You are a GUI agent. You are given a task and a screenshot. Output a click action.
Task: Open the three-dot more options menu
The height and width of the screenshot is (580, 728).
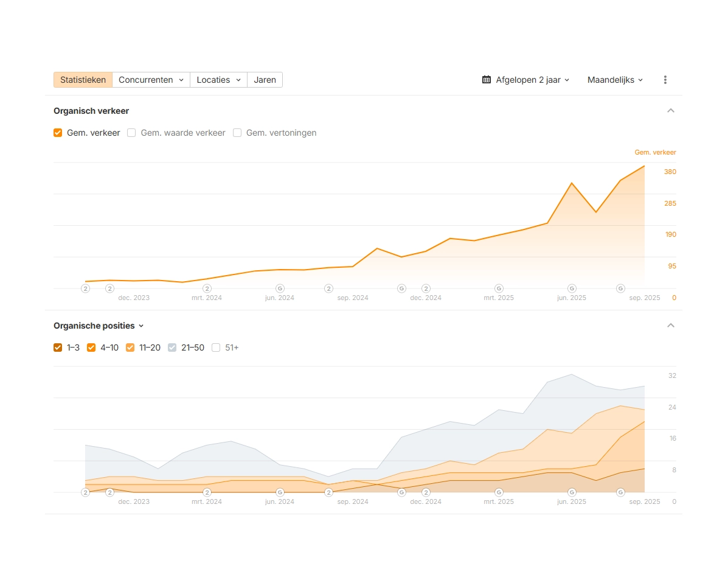pos(665,80)
